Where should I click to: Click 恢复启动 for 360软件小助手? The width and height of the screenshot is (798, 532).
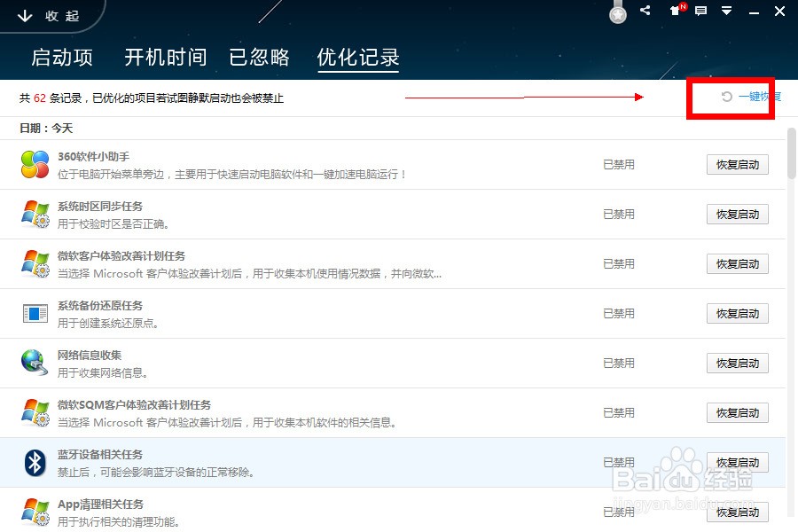click(x=737, y=165)
